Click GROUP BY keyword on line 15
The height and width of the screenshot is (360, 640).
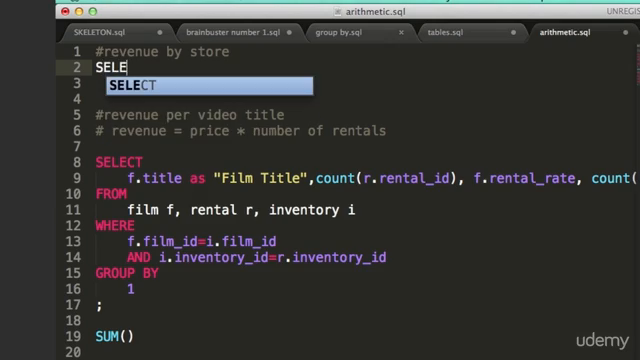tap(127, 273)
